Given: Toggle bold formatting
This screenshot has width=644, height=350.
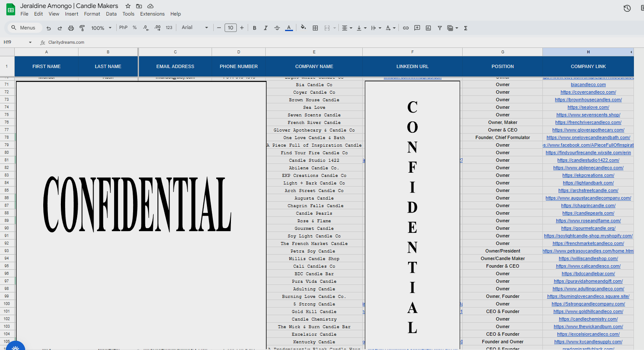Looking at the screenshot, I should [254, 28].
